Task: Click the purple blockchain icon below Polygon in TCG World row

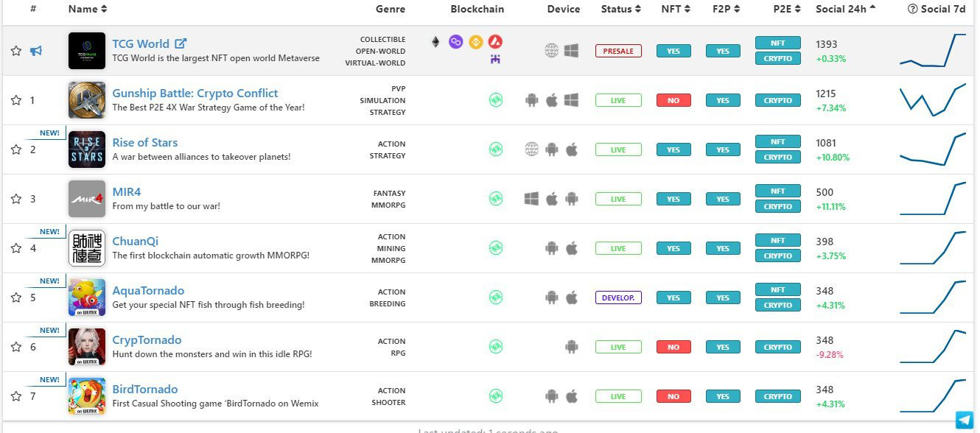Action: click(x=496, y=60)
